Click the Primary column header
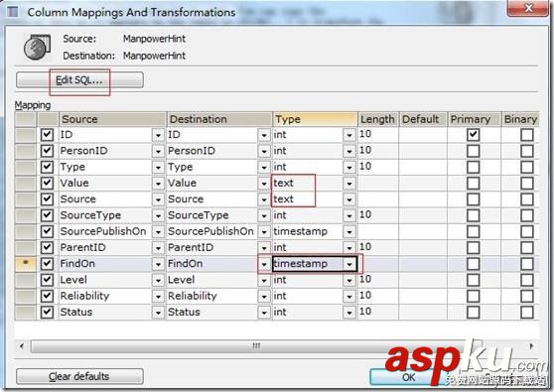This screenshot has height=392, width=554. [x=474, y=119]
